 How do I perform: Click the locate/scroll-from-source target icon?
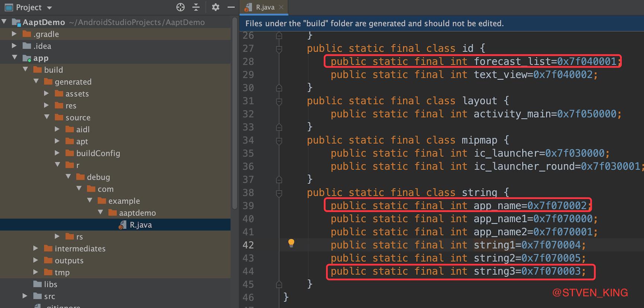(181, 7)
